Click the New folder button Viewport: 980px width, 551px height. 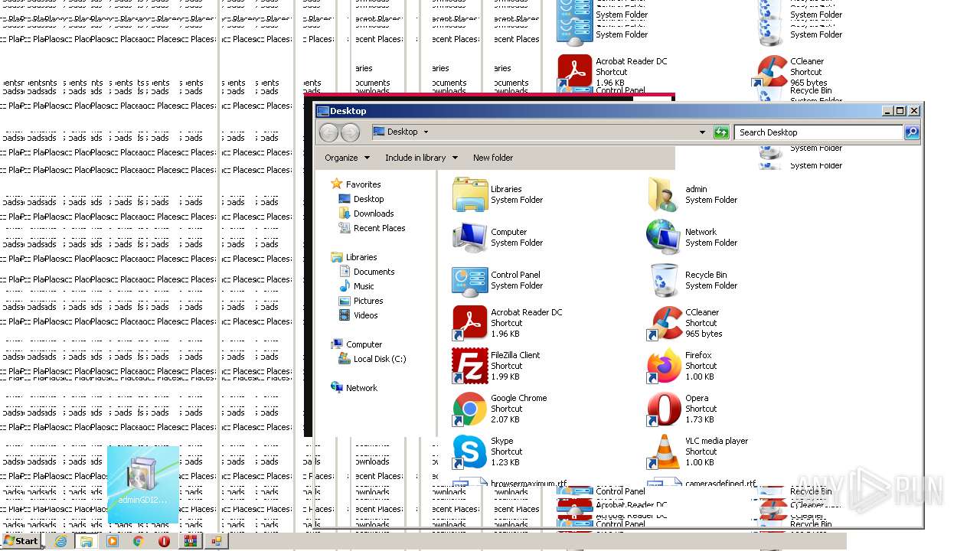[x=493, y=158]
